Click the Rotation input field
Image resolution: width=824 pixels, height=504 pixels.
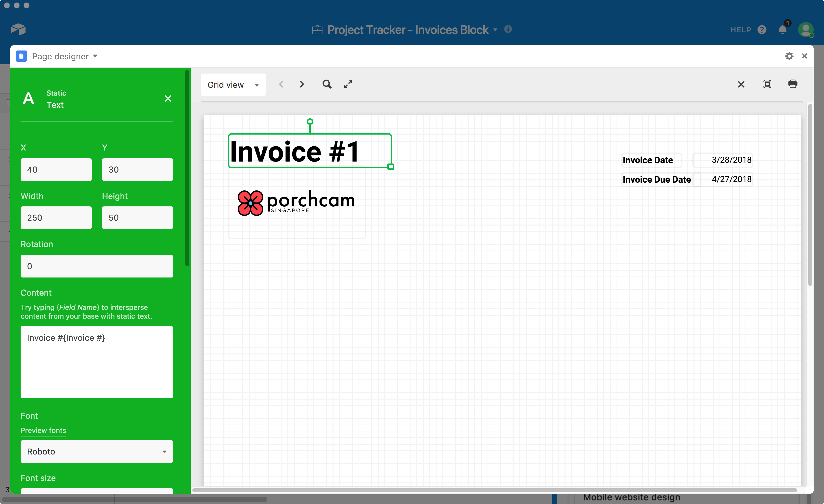[x=97, y=266]
